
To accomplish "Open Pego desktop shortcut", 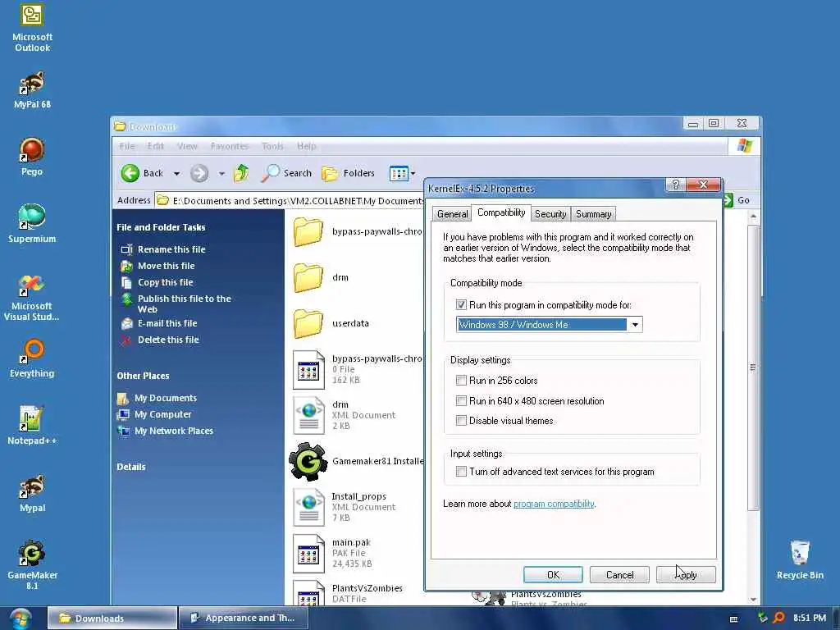I will tap(32, 157).
